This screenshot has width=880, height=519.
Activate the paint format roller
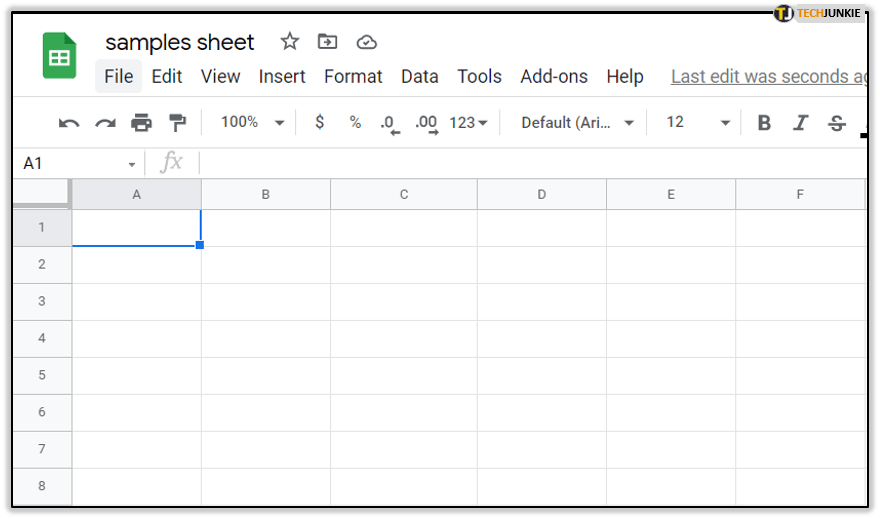[x=178, y=123]
